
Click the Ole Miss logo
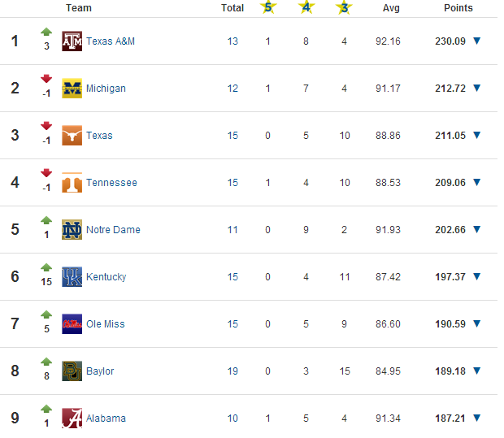tap(72, 324)
